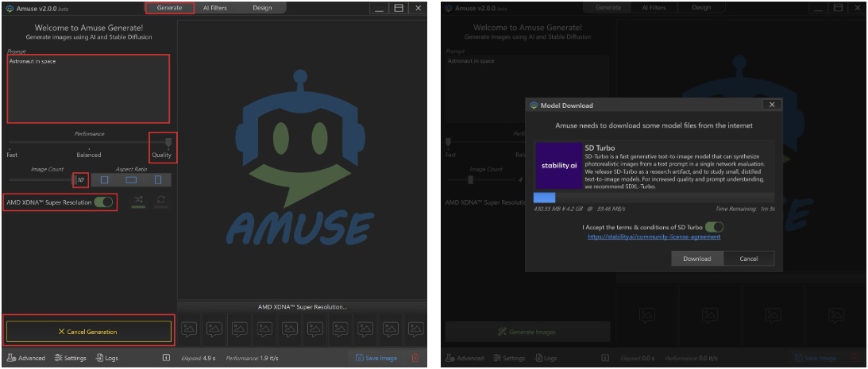Image resolution: width=868 pixels, height=369 pixels.
Task: Minimize the window showing Cancel Generation
Action: coord(379,8)
